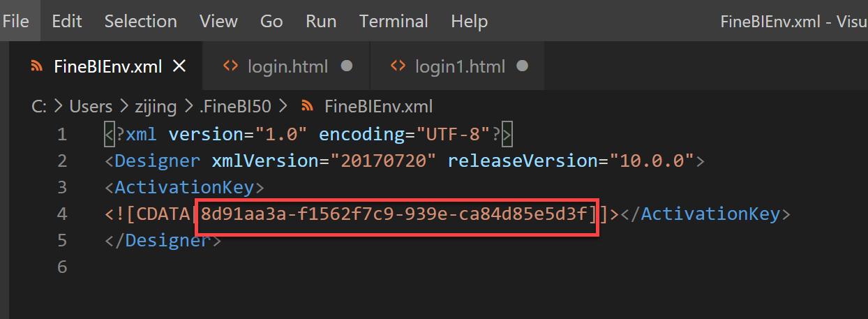868x319 pixels.
Task: Switch to the login1.html tab
Action: [x=460, y=66]
